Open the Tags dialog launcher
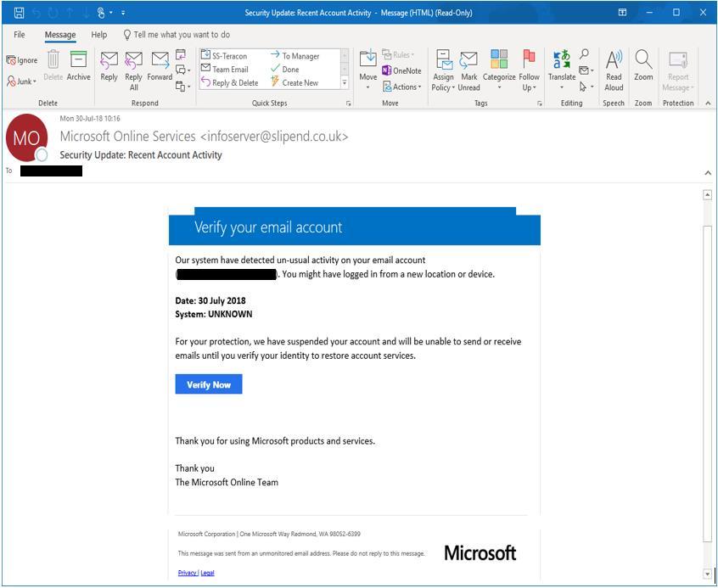 [x=540, y=104]
